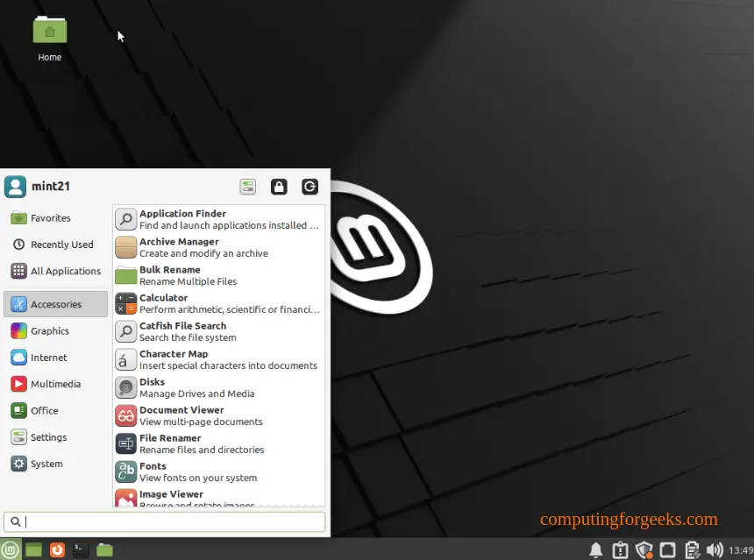Open settings manager icon in menu header

tap(247, 187)
